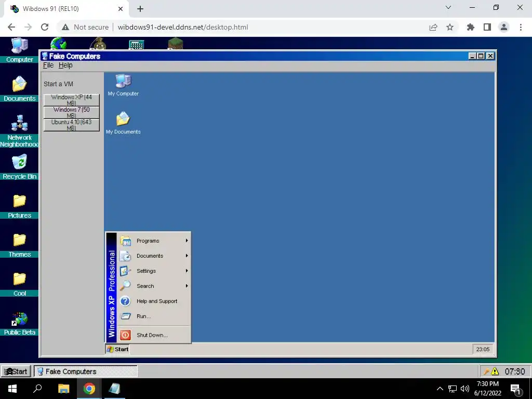The height and width of the screenshot is (399, 532).
Task: Expand the Programs submenu arrow
Action: [187, 241]
